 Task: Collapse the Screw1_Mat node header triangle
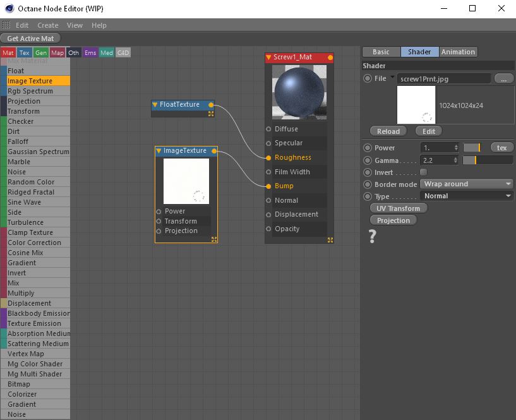268,56
